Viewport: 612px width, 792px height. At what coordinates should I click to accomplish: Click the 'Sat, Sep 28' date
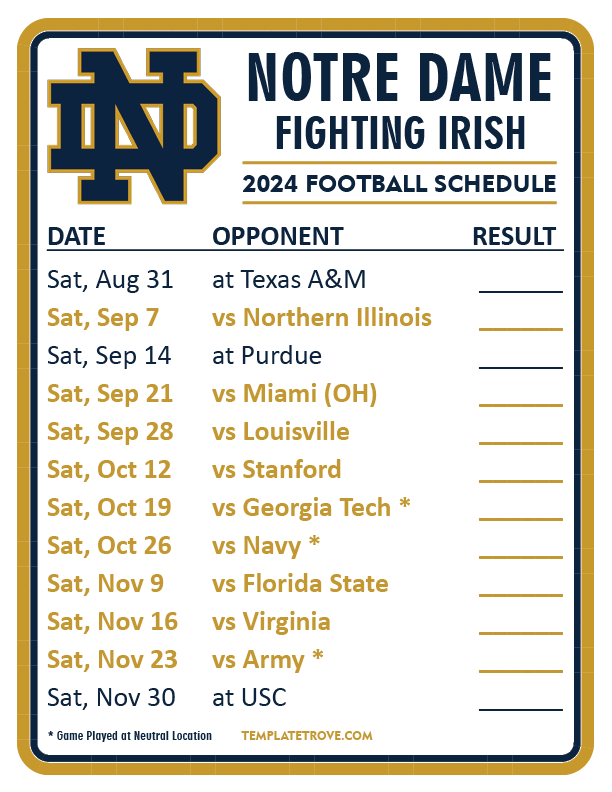click(x=110, y=432)
